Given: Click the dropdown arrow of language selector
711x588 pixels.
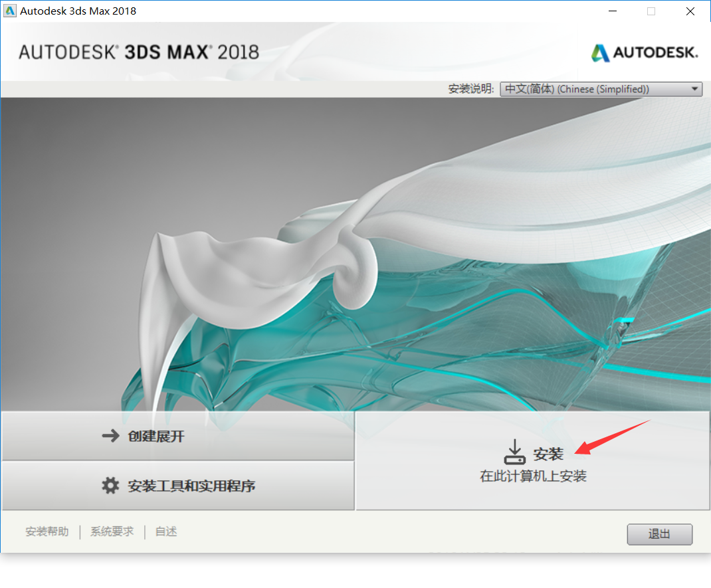Looking at the screenshot, I should click(694, 89).
